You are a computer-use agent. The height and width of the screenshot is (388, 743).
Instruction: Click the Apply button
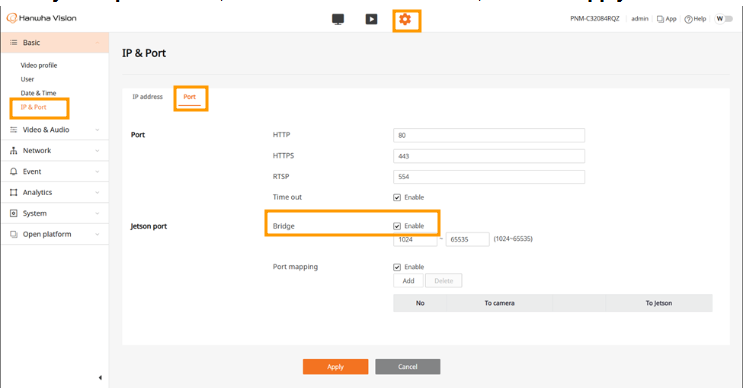pos(335,367)
